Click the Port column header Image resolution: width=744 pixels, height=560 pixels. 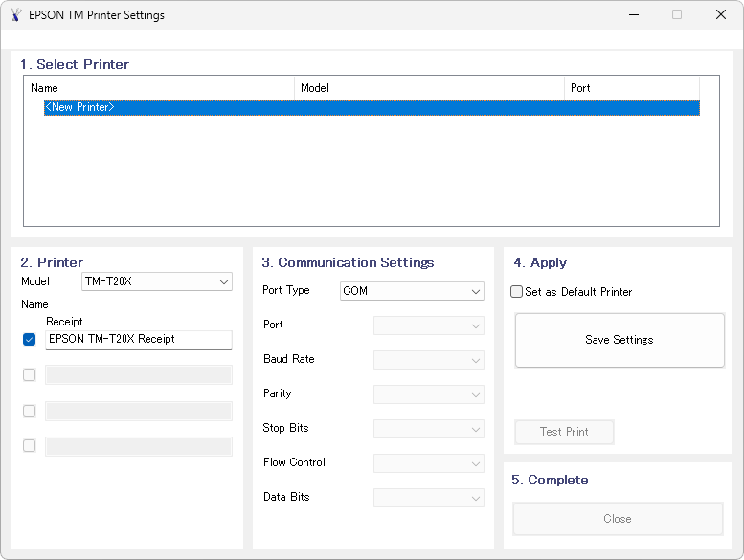point(632,88)
